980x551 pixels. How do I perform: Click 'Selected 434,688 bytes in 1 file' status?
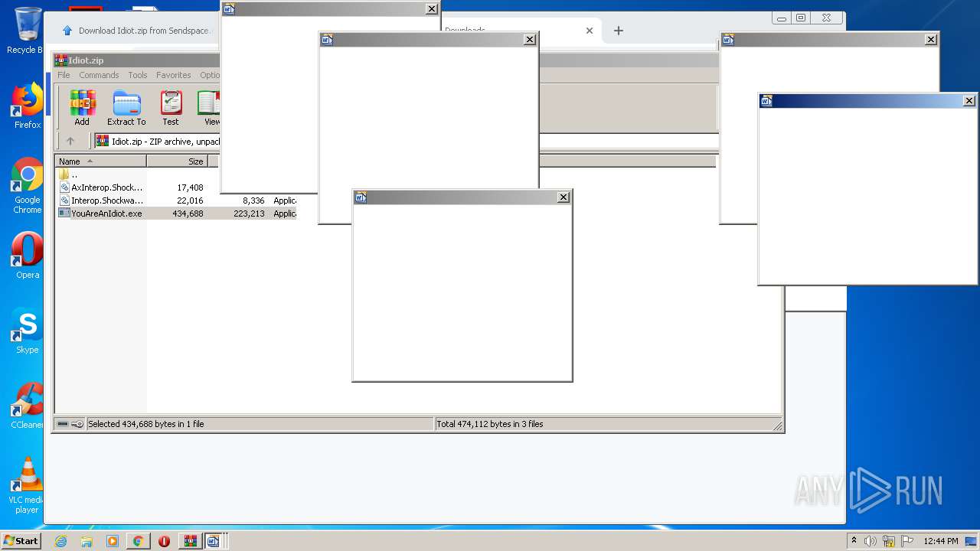[146, 424]
